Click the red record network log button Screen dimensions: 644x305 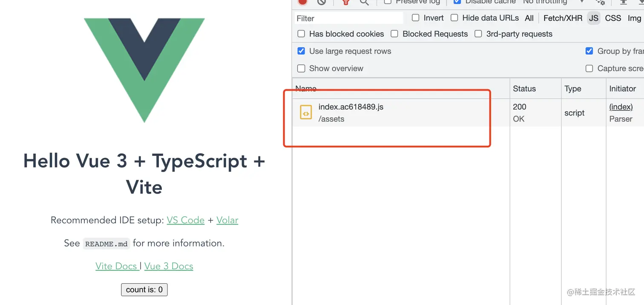tap(302, 2)
